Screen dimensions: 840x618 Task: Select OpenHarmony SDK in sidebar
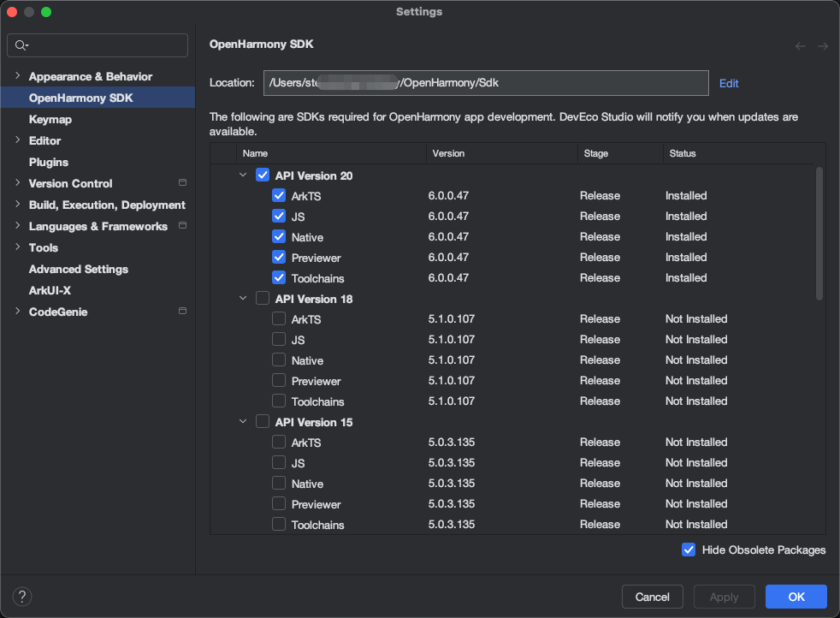(x=98, y=98)
